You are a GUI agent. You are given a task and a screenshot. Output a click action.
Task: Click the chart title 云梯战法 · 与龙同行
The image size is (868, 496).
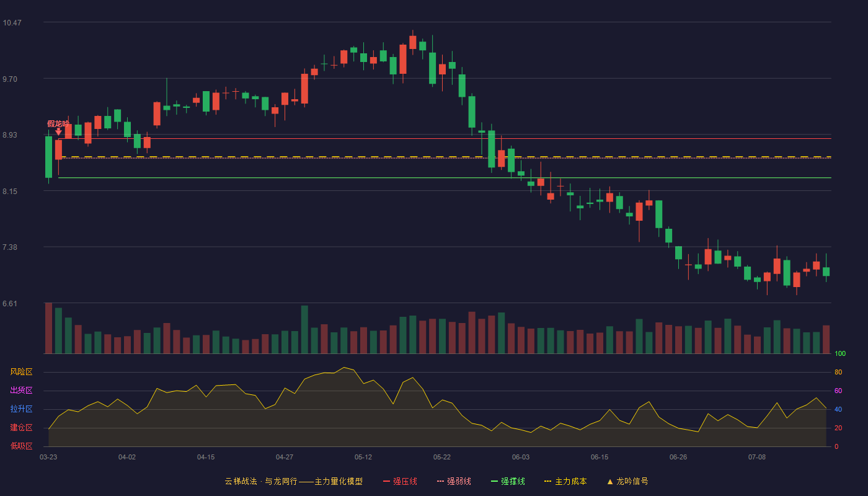click(x=260, y=481)
